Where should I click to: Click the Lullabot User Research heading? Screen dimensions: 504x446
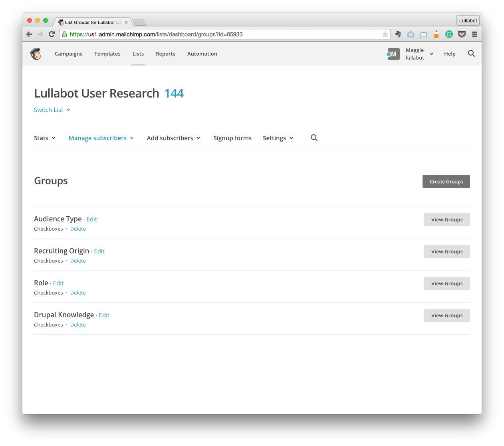point(97,94)
